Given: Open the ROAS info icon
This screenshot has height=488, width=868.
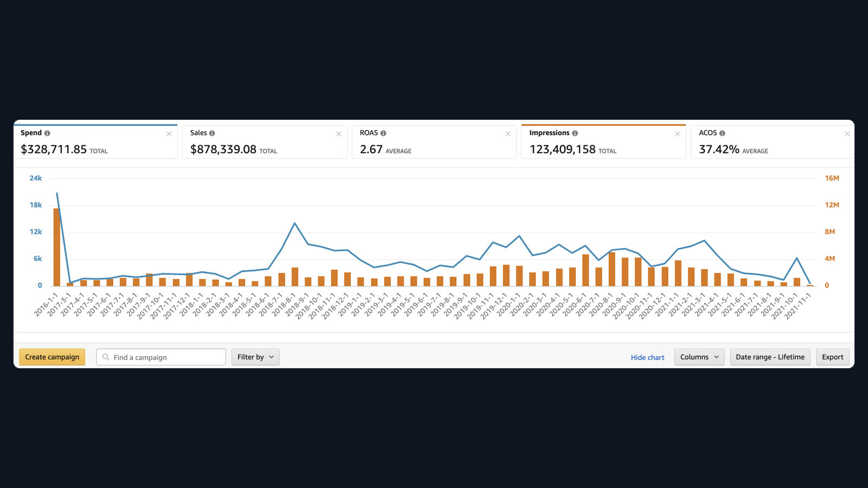Looking at the screenshot, I should click(384, 133).
